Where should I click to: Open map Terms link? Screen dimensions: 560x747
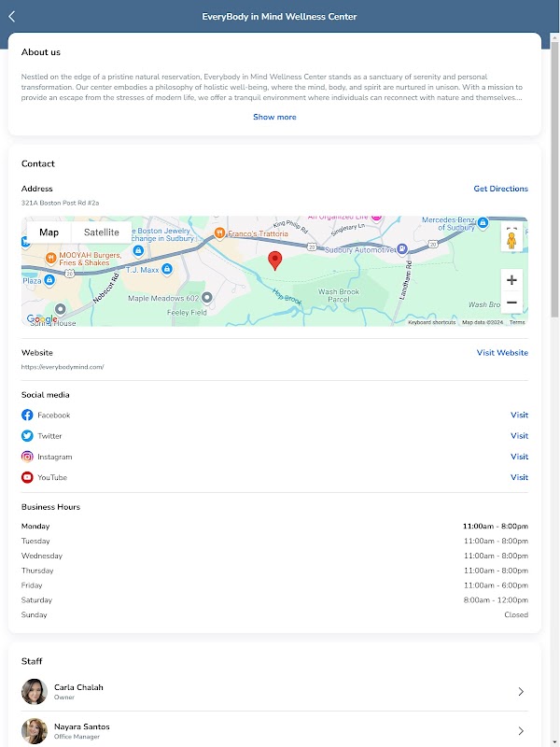point(517,322)
